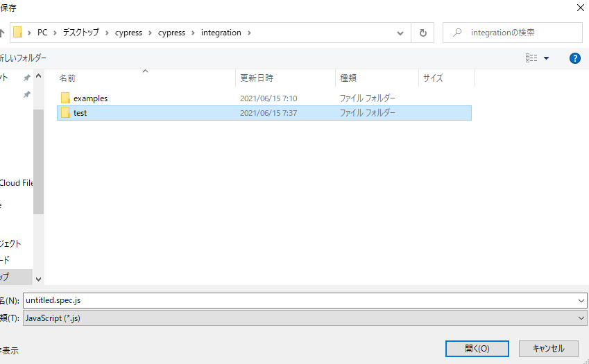Expand the chevron after integration breadcrumb
Image resolution: width=589 pixels, height=364 pixels.
(249, 33)
